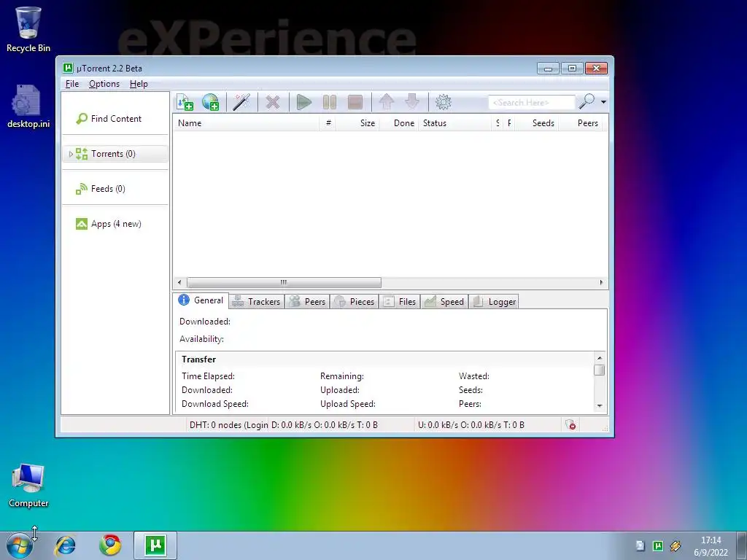
Task: Click the network status shield icon in status bar
Action: tap(570, 425)
